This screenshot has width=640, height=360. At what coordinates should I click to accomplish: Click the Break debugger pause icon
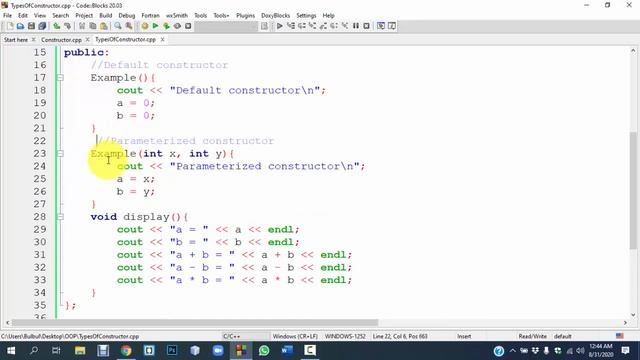[x=356, y=26]
